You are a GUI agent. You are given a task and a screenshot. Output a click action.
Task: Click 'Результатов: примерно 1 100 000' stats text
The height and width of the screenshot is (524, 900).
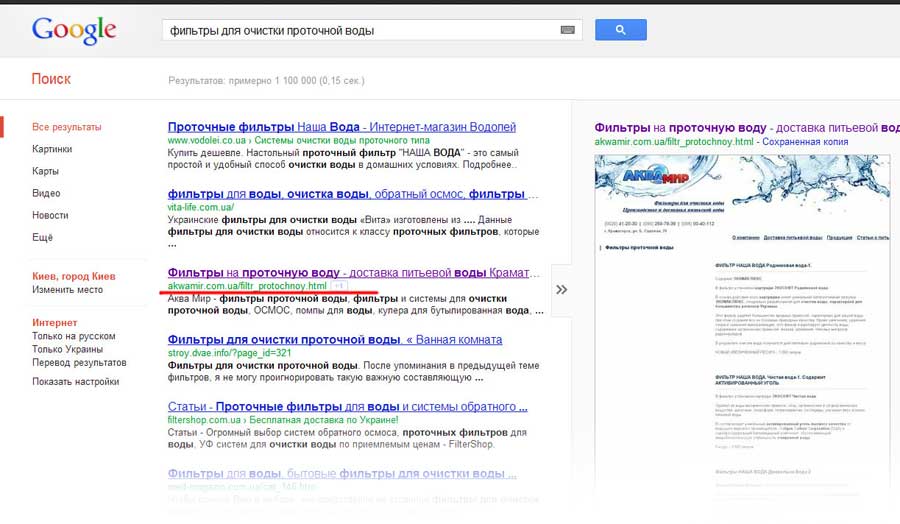266,81
